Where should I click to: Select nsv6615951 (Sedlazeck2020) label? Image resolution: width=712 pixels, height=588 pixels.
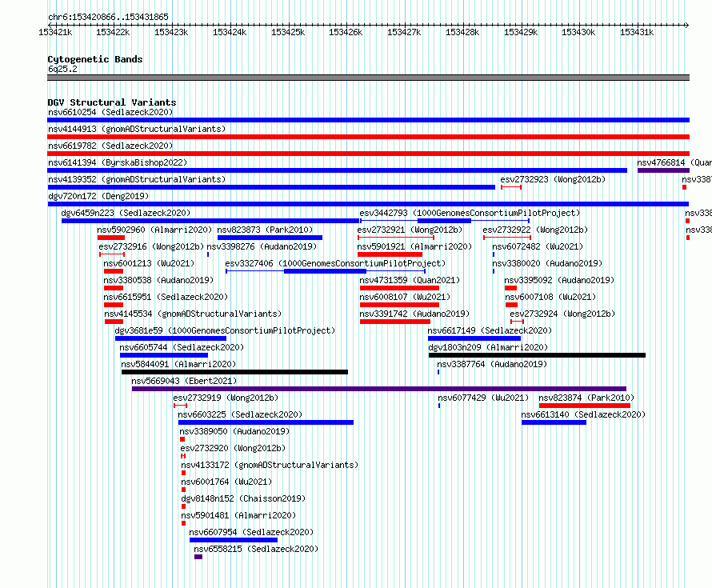click(x=166, y=297)
